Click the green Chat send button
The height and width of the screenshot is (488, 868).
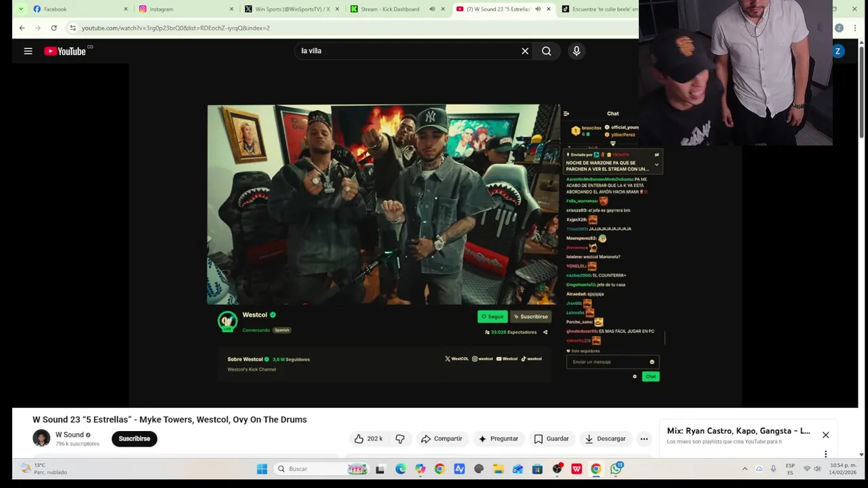650,376
